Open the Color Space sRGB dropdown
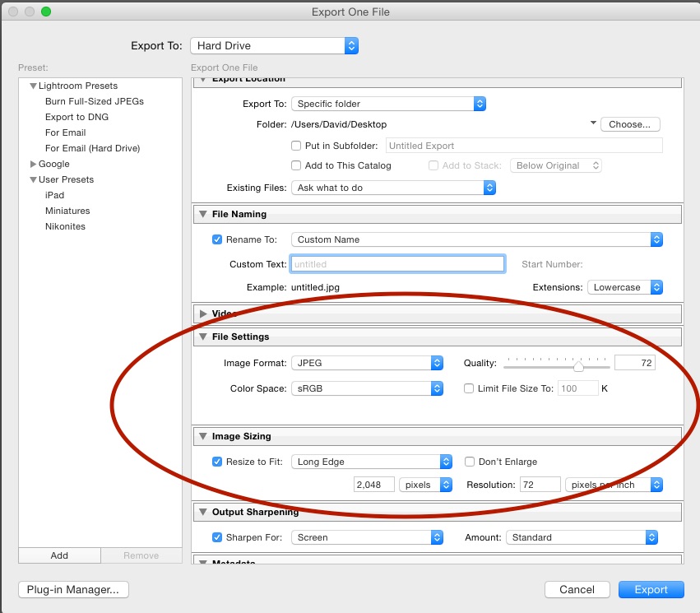 367,388
